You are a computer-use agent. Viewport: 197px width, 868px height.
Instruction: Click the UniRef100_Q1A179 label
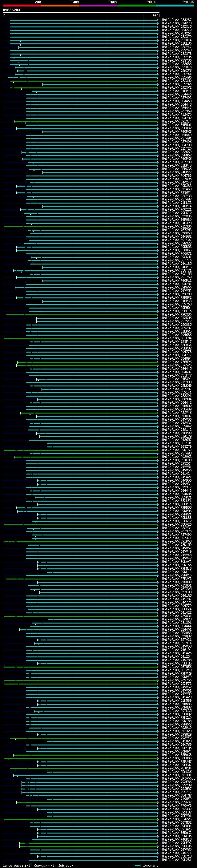tap(177, 437)
